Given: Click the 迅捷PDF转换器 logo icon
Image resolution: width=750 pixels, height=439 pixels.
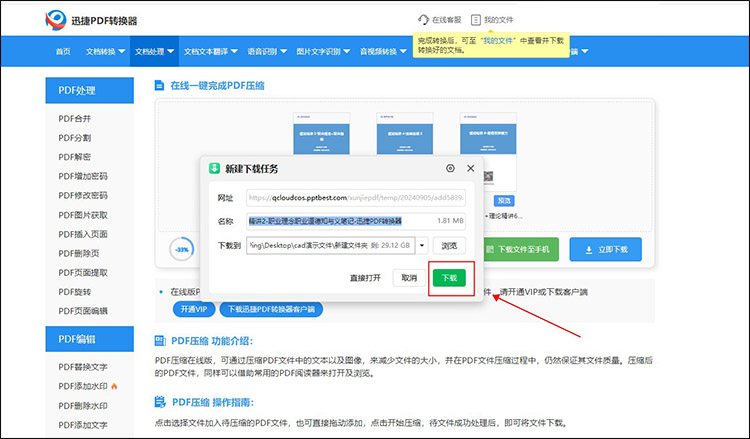Looking at the screenshot, I should pyautogui.click(x=55, y=20).
